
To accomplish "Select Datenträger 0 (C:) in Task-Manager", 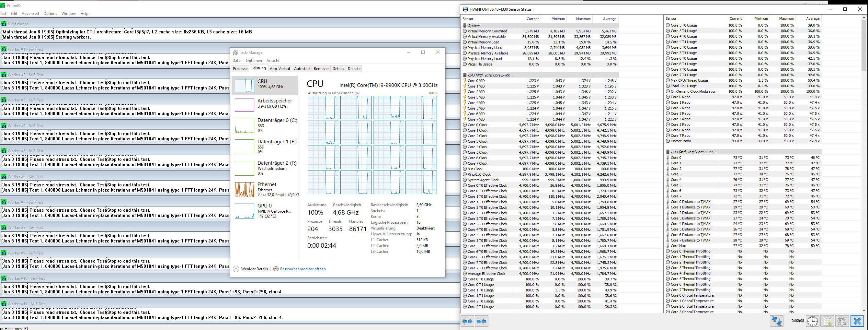I will (x=265, y=125).
